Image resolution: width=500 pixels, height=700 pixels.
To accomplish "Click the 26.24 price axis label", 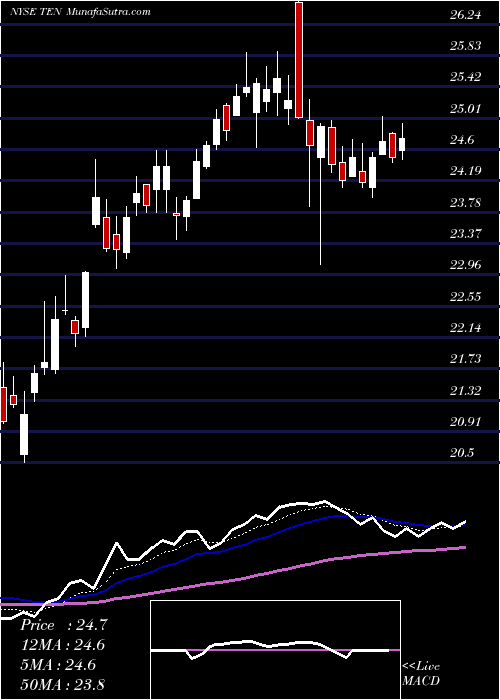I will pos(465,14).
